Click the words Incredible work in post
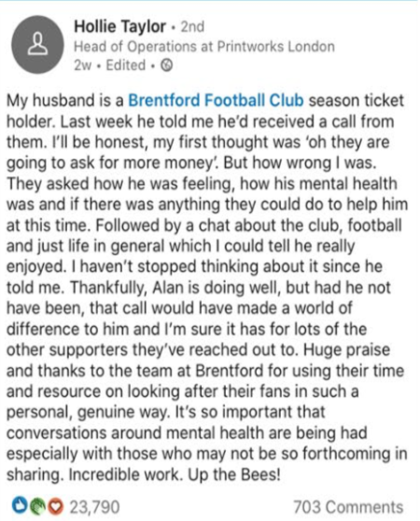This screenshot has width=420, height=521. [125, 474]
